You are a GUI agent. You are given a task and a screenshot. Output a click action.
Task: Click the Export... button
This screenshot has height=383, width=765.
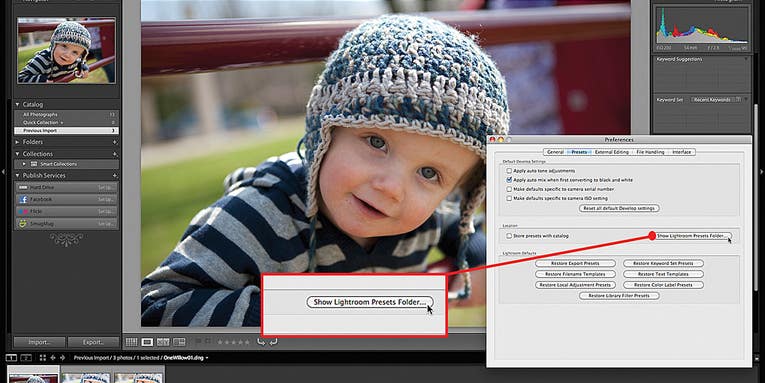[93, 342]
